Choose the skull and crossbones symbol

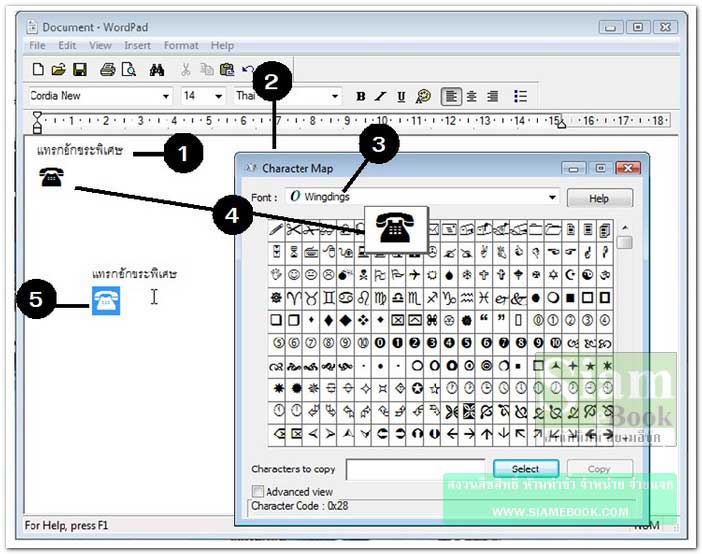click(x=363, y=275)
